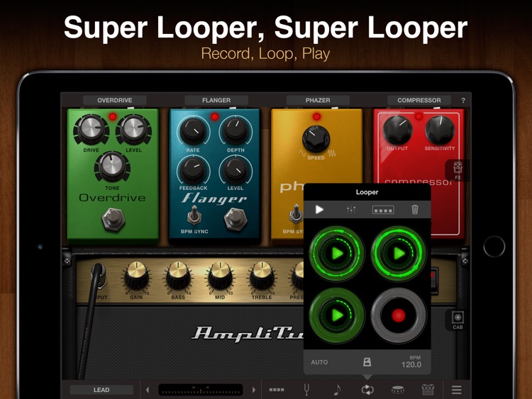Open the music note icon
Screen dimensions: 532x399
[337, 390]
